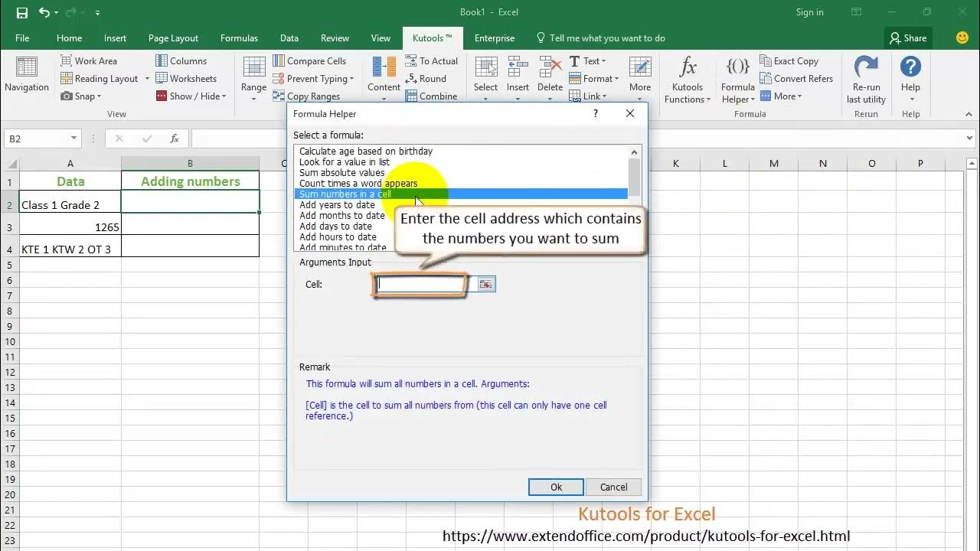The height and width of the screenshot is (551, 980).
Task: Open the Worksheets tool
Action: tap(186, 78)
